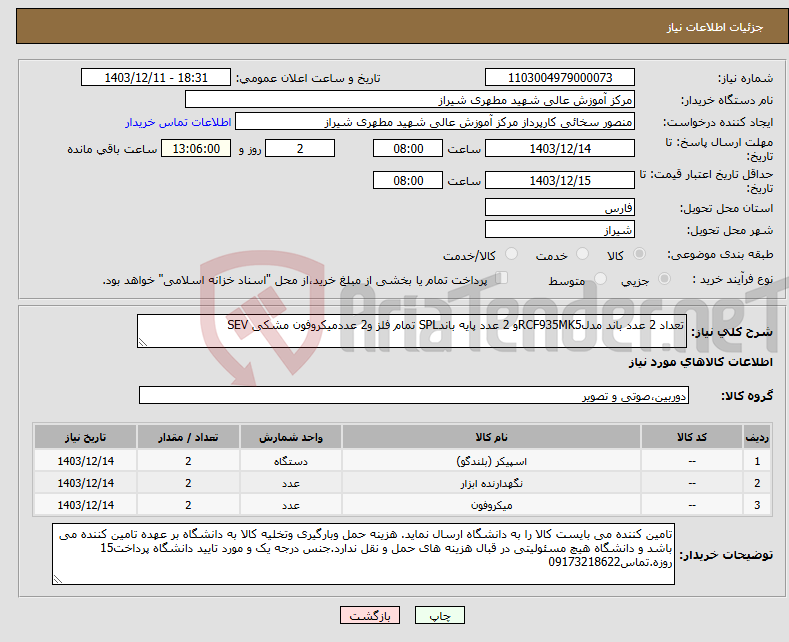
Task: Click the بازگشت (back) button
Action: [370, 615]
